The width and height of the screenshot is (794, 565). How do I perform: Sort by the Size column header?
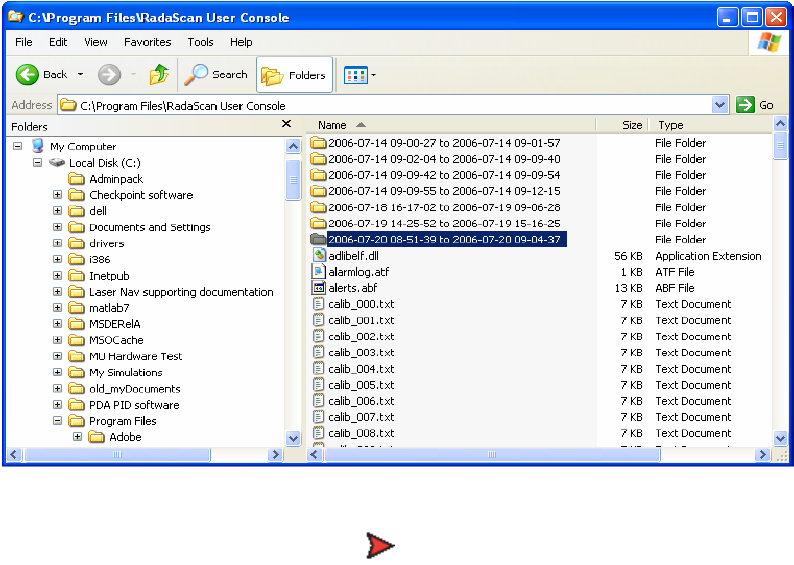[622, 125]
